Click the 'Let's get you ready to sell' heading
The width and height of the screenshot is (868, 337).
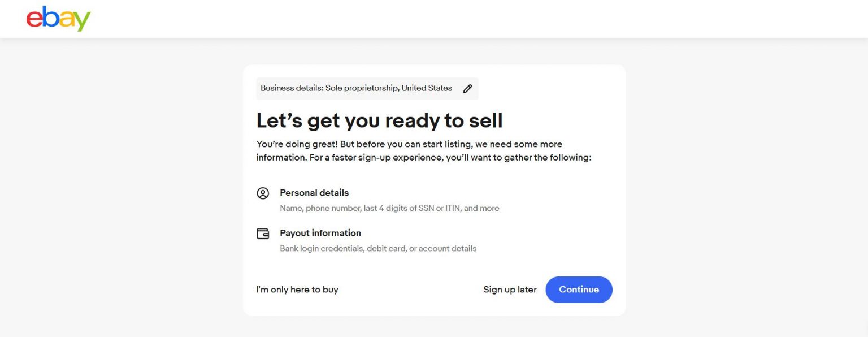tap(380, 120)
